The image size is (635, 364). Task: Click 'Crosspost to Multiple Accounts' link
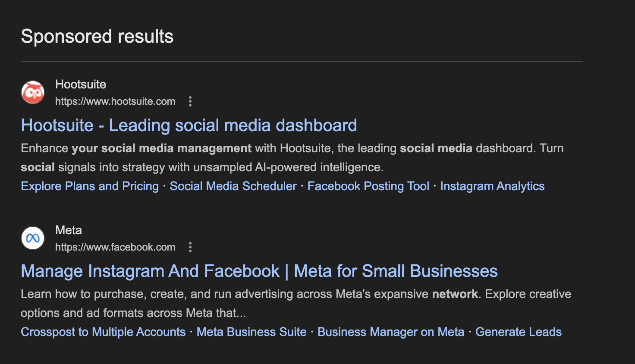click(x=103, y=332)
